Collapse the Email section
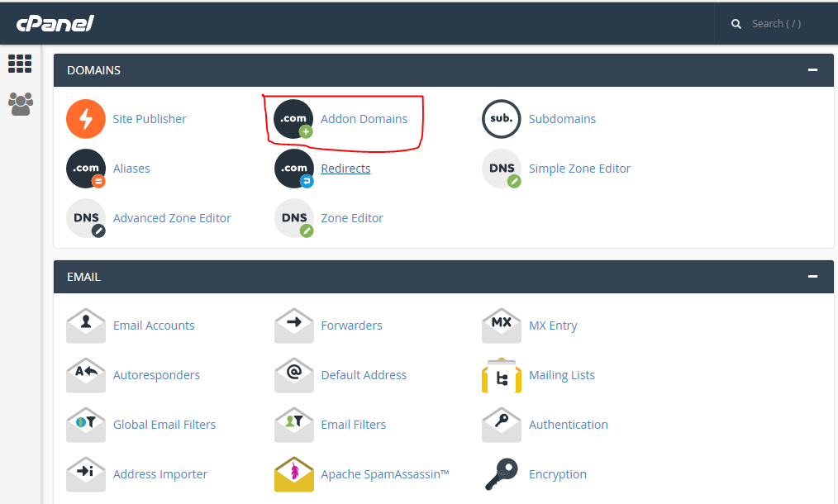This screenshot has width=838, height=504. 812,276
